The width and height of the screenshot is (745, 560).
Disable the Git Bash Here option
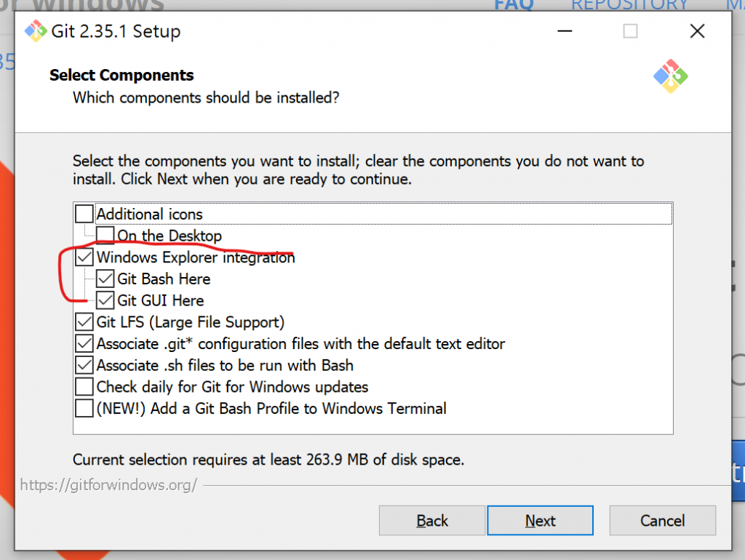pyautogui.click(x=106, y=279)
